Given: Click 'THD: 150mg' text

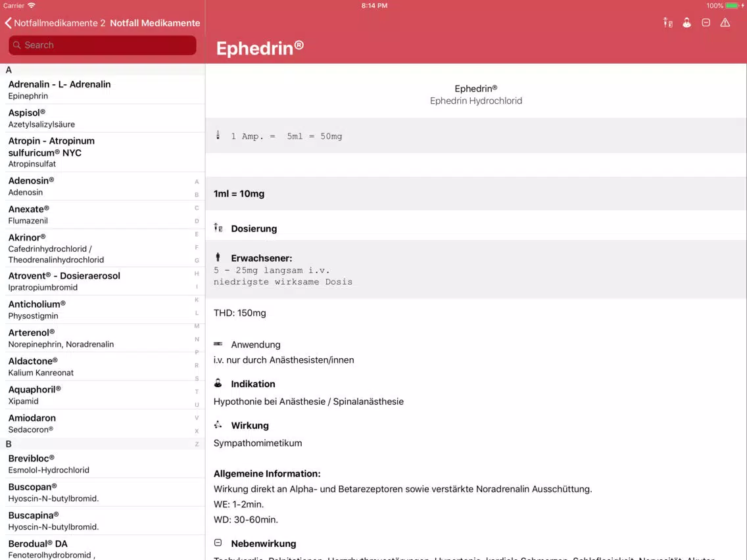Looking at the screenshot, I should (x=239, y=313).
